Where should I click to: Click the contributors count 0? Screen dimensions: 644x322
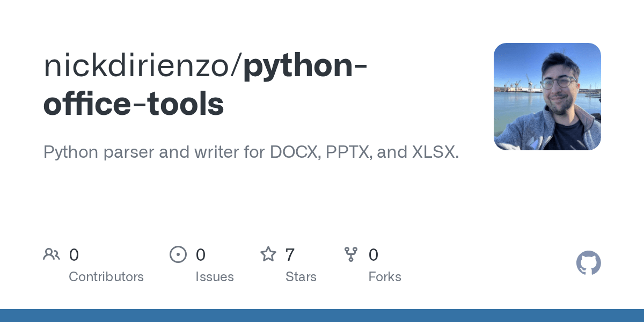[x=74, y=254]
